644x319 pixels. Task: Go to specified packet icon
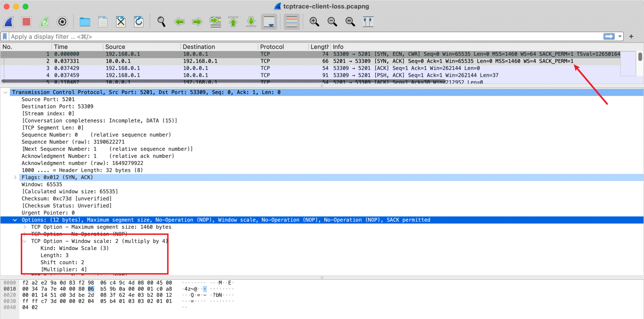pos(215,22)
